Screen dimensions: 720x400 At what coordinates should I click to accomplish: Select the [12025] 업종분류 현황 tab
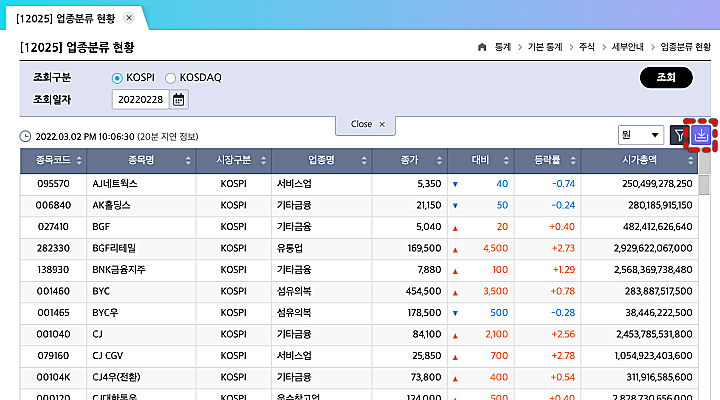pos(65,18)
